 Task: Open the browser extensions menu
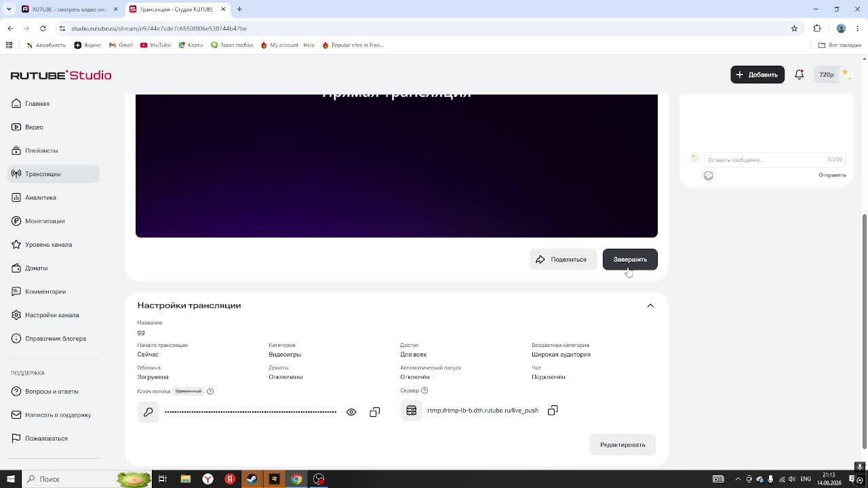pyautogui.click(x=817, y=28)
